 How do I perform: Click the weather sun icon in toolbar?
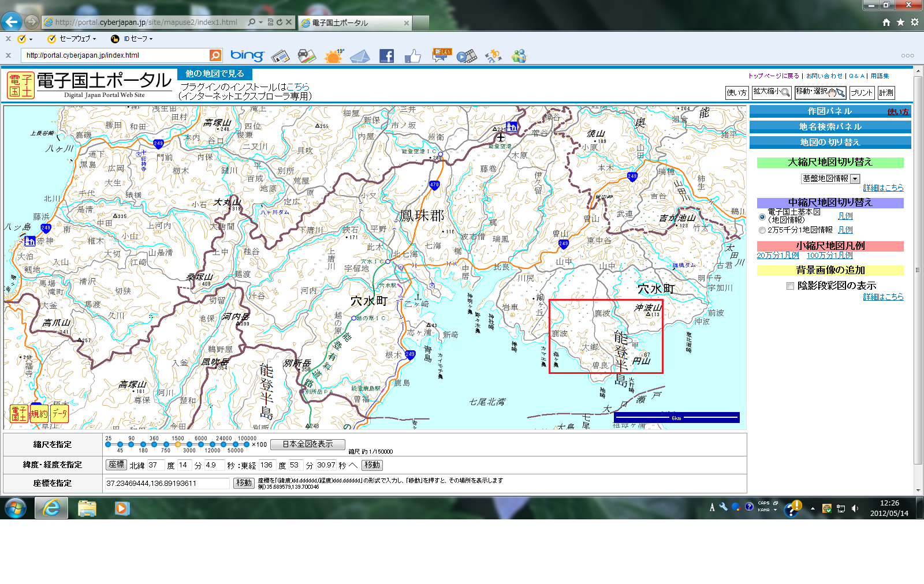[x=333, y=56]
